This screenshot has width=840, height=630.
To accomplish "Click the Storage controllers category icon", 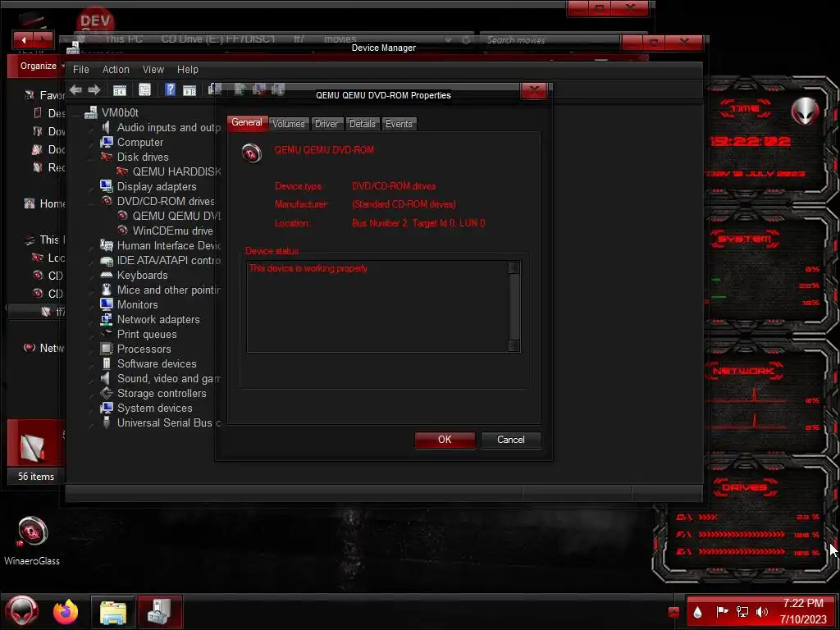I will tap(107, 393).
